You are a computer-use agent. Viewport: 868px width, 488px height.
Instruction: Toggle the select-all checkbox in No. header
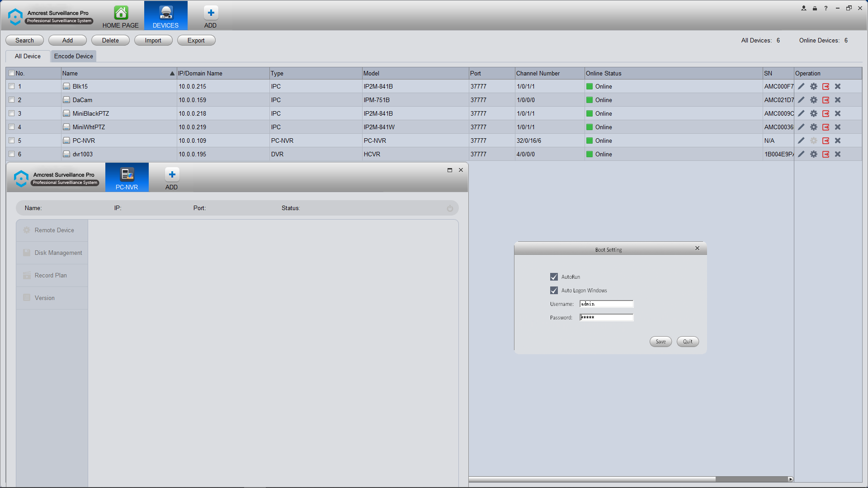coord(12,73)
